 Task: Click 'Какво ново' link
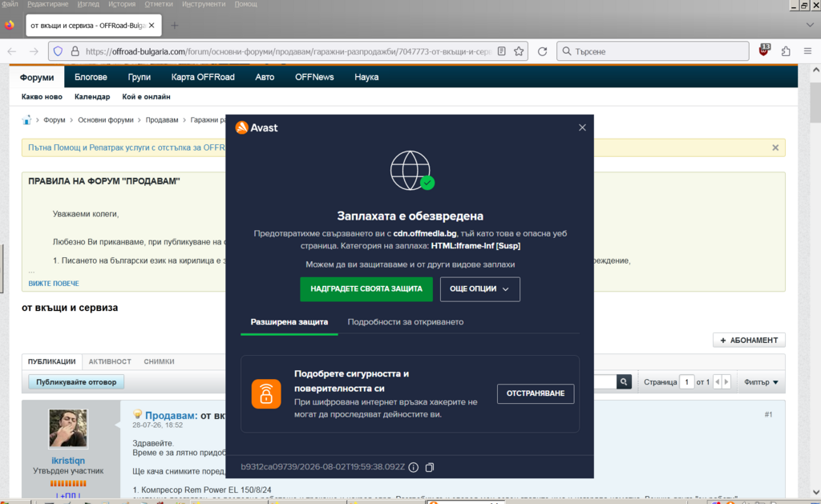pos(42,97)
